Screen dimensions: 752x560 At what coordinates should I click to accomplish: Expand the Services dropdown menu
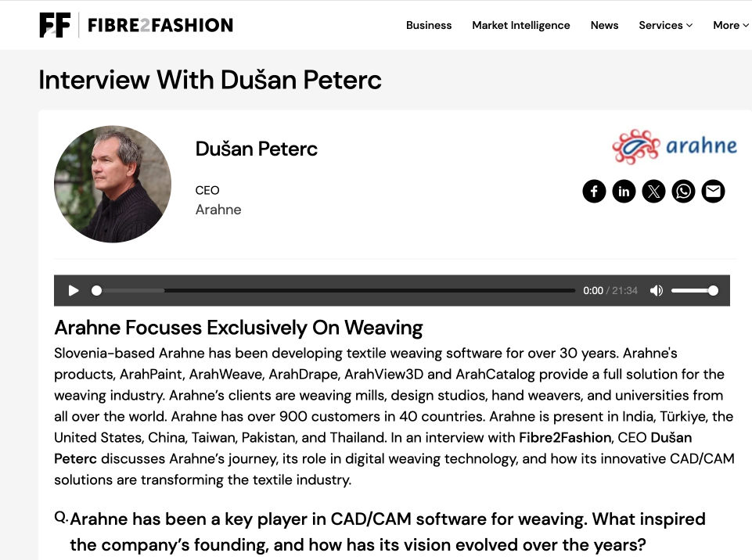click(665, 25)
